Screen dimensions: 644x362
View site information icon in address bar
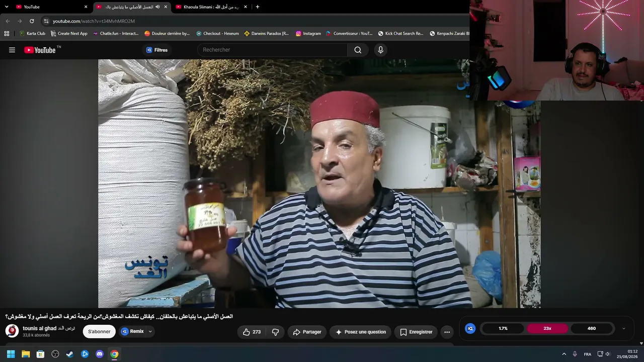pos(46,21)
